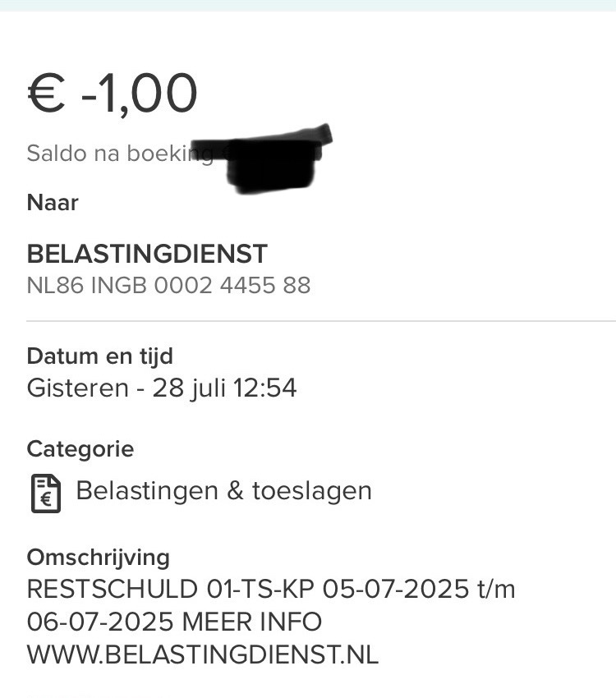
Task: Select the Categorie heading
Action: [80, 449]
